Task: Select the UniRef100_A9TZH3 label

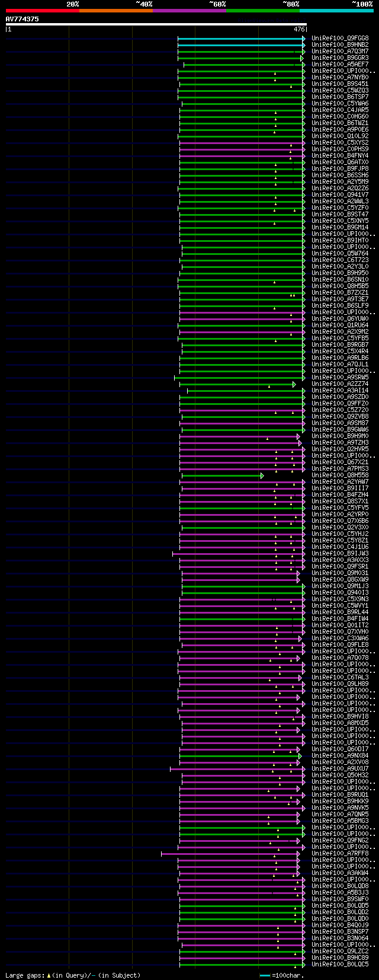Action: [340, 442]
